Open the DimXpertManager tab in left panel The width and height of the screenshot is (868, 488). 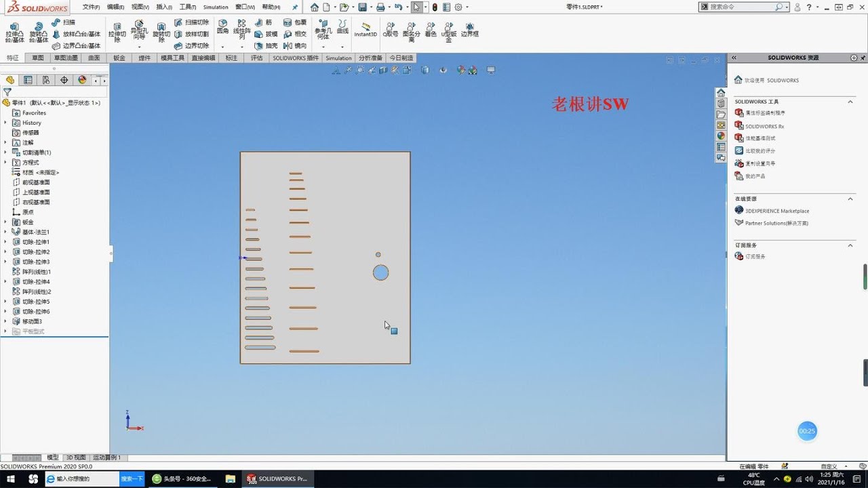[64, 80]
